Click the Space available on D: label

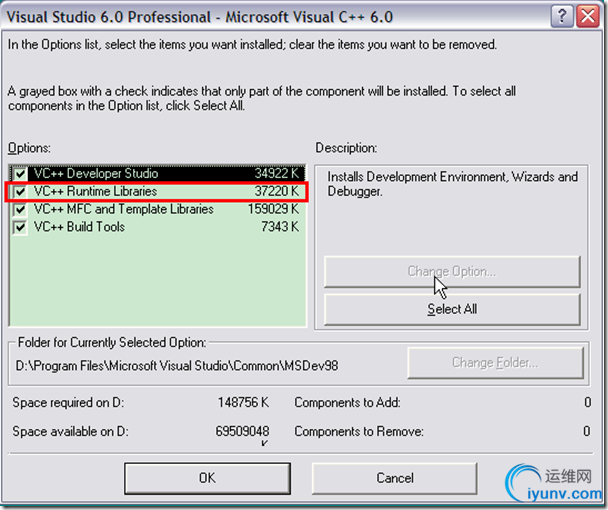70,431
